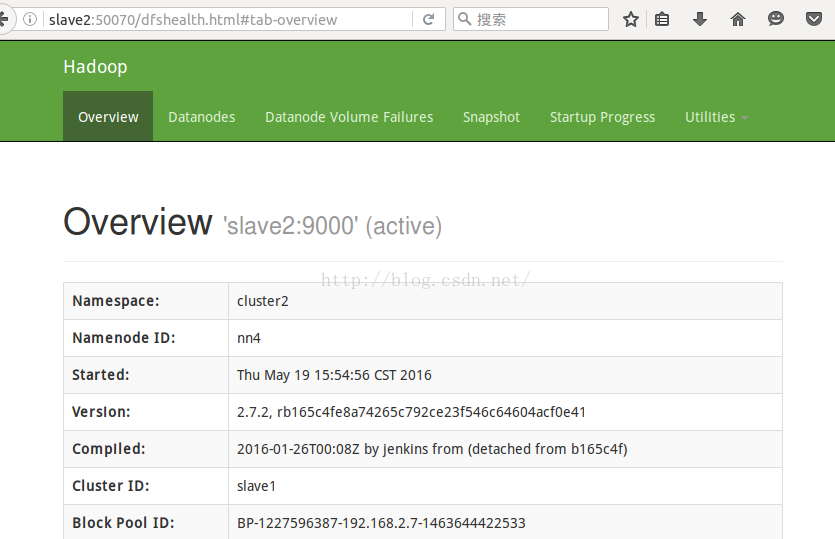
Task: Click the Block Pool ID BP-1227596387 value
Action: [x=381, y=523]
